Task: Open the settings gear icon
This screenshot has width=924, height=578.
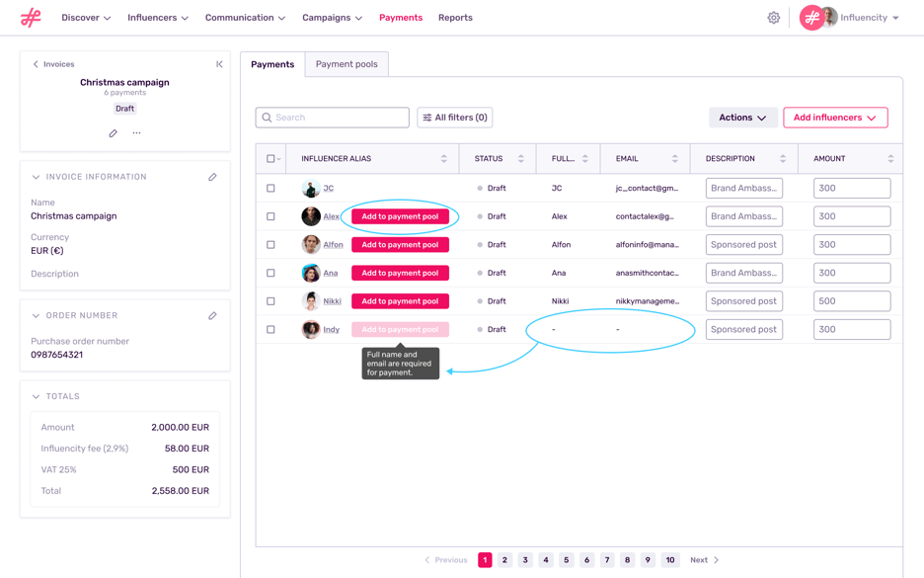Action: pos(774,17)
